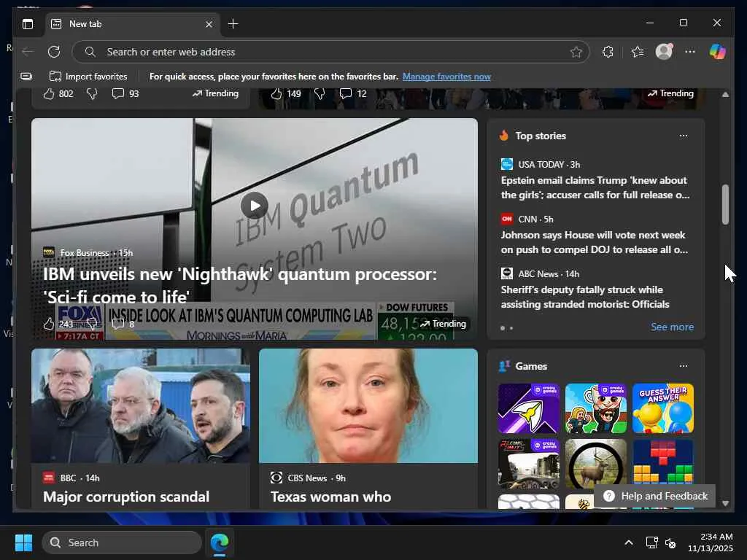The width and height of the screenshot is (747, 560).
Task: Open a new tab with plus button
Action: click(x=233, y=24)
